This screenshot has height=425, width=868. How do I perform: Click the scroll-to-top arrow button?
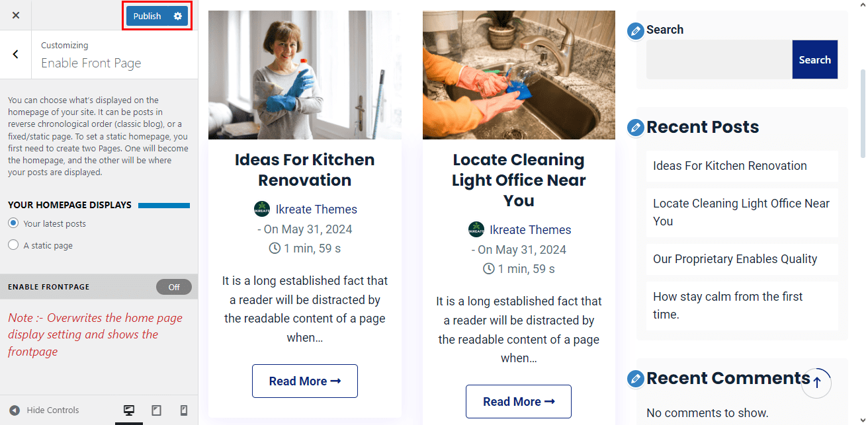816,383
